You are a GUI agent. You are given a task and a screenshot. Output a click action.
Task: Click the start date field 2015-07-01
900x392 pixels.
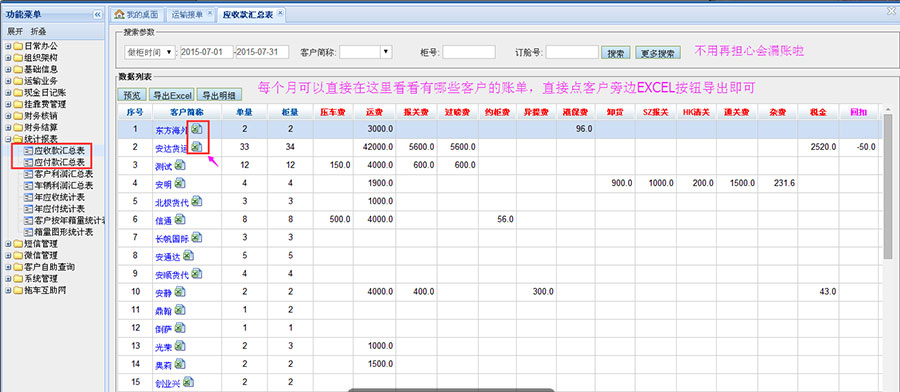(207, 52)
